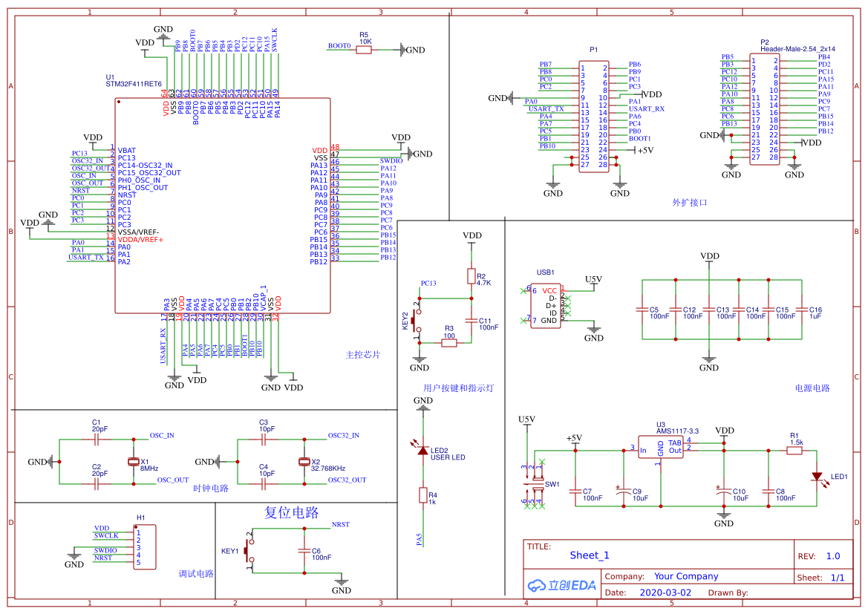Click the SWDIO net label on header H1
The height and width of the screenshot is (614, 868).
point(105,551)
